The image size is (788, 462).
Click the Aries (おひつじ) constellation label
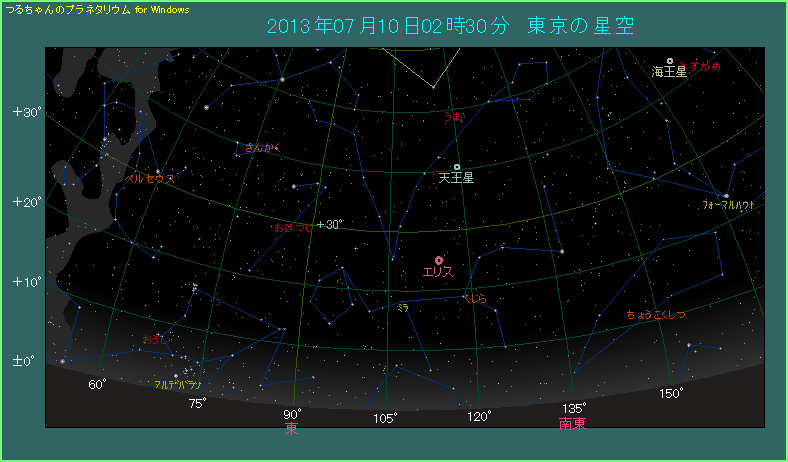click(293, 227)
